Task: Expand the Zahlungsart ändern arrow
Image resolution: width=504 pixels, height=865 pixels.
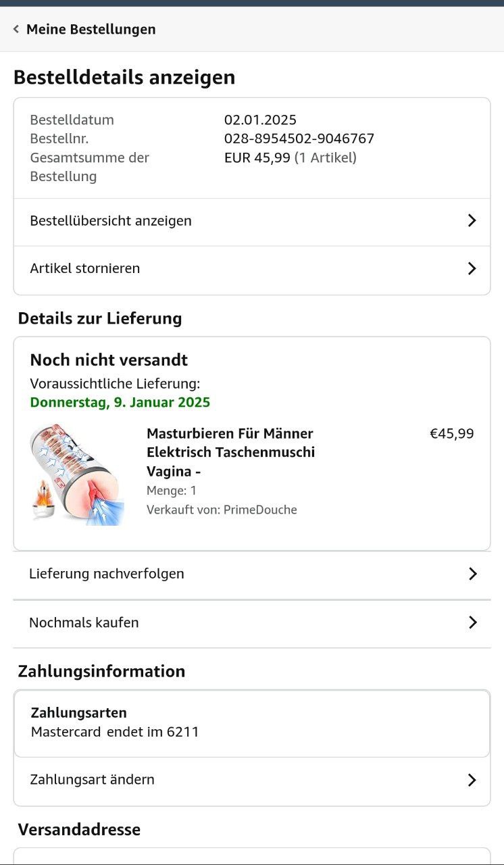Action: pyautogui.click(x=472, y=780)
